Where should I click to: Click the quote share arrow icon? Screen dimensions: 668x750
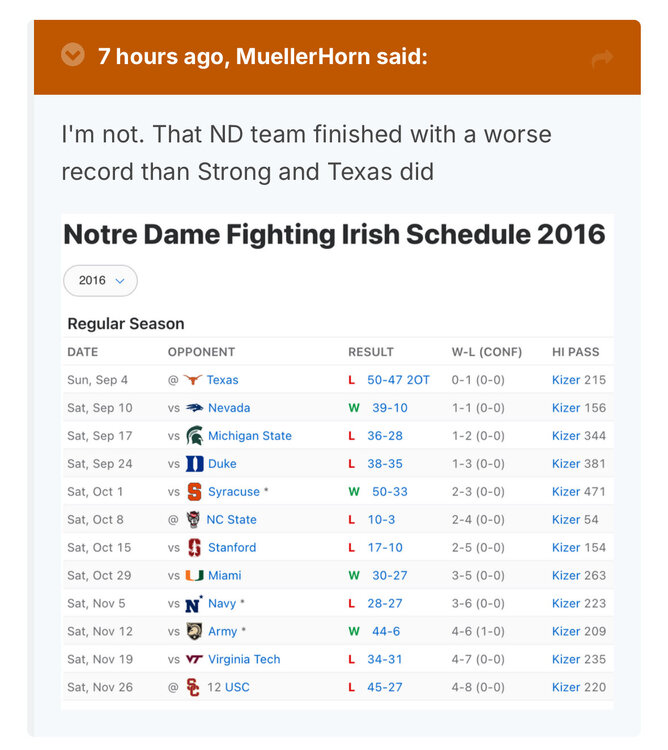pyautogui.click(x=601, y=58)
